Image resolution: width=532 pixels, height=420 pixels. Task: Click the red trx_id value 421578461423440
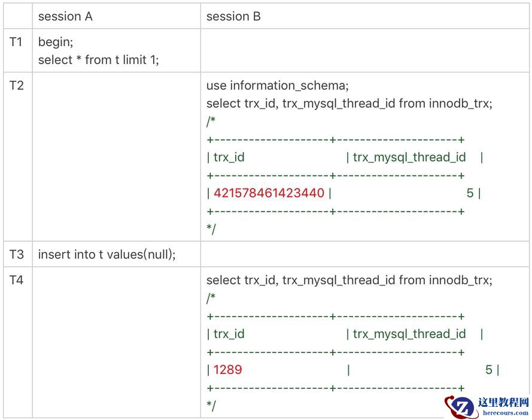pos(269,193)
